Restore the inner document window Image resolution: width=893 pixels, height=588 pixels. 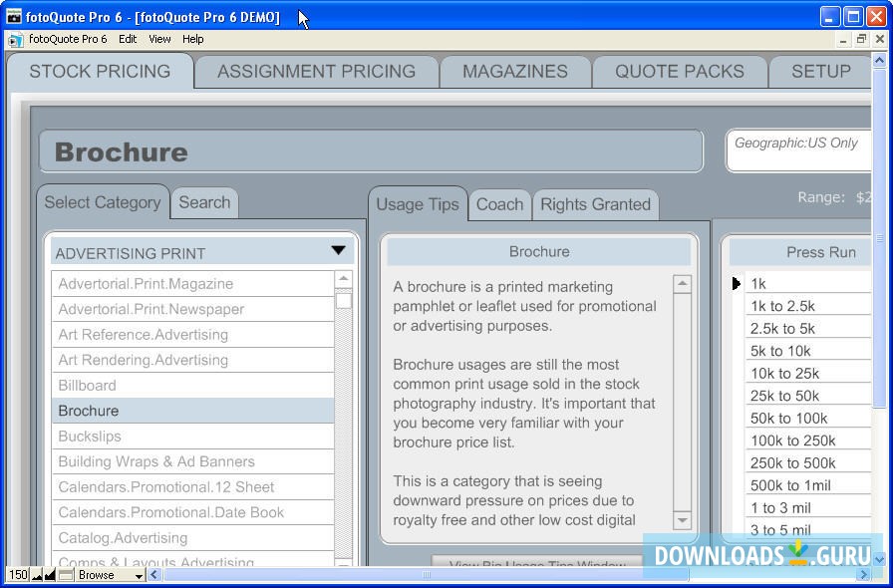pos(861,39)
